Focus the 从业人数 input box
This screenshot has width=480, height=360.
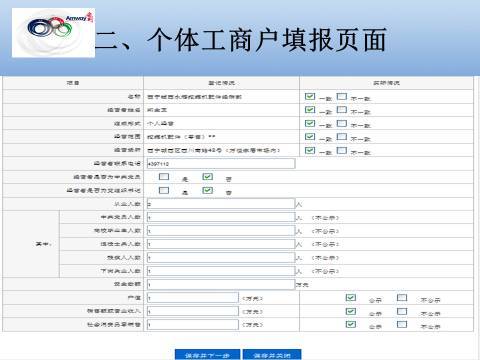(221, 204)
